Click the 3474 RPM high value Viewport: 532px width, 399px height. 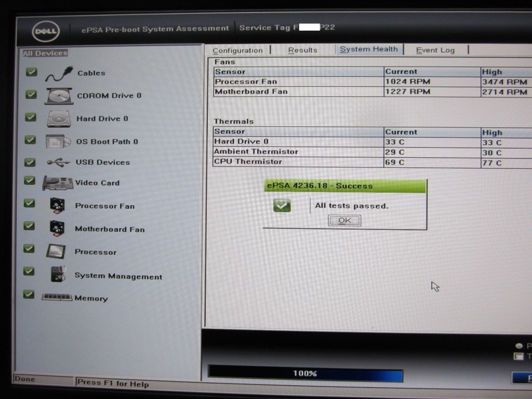click(505, 82)
